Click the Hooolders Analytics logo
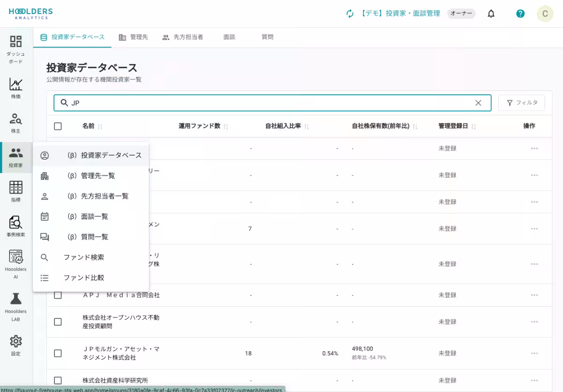Image resolution: width=563 pixels, height=392 pixels. pos(30,13)
